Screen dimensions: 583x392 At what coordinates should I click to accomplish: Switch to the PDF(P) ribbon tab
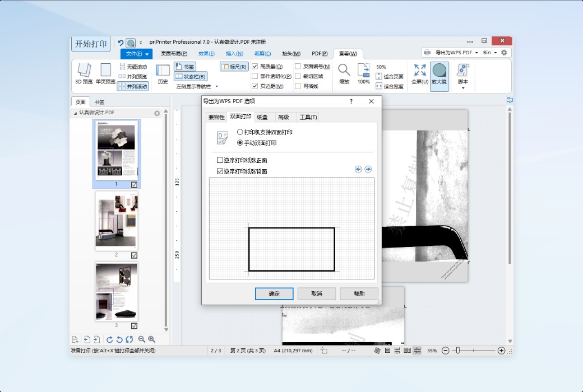pyautogui.click(x=320, y=54)
